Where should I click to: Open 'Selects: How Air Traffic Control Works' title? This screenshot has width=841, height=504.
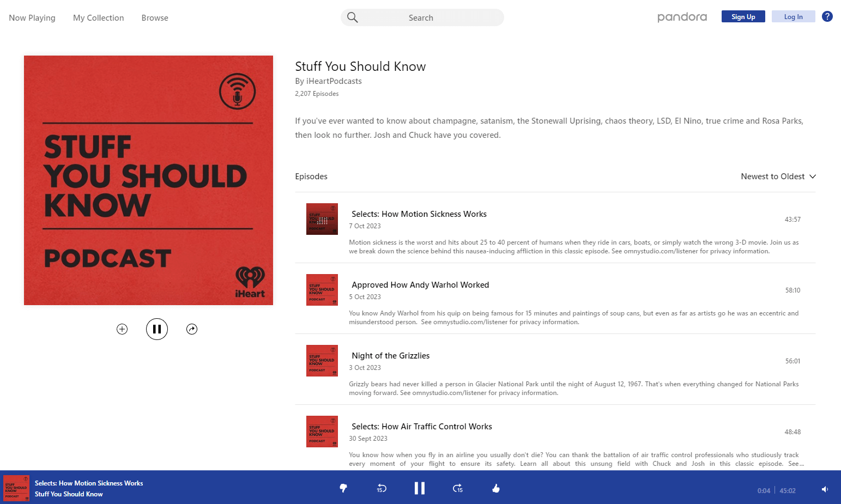422,427
